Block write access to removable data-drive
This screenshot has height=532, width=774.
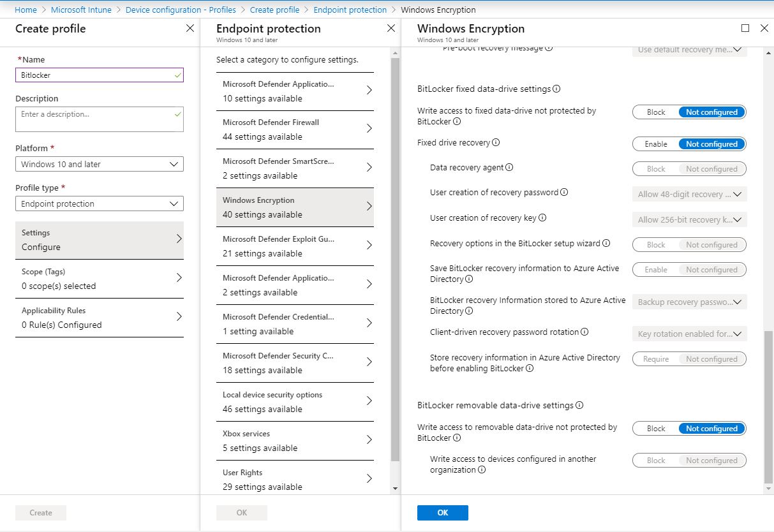[x=654, y=428]
